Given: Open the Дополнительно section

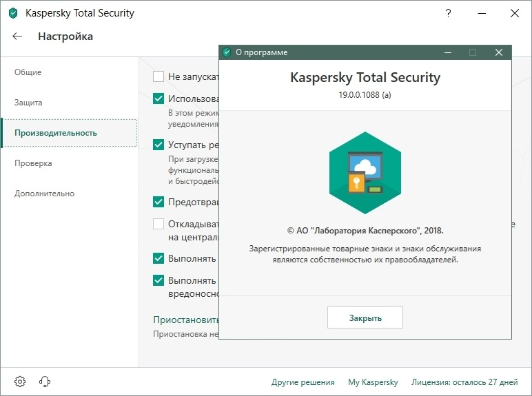Looking at the screenshot, I should pos(44,194).
